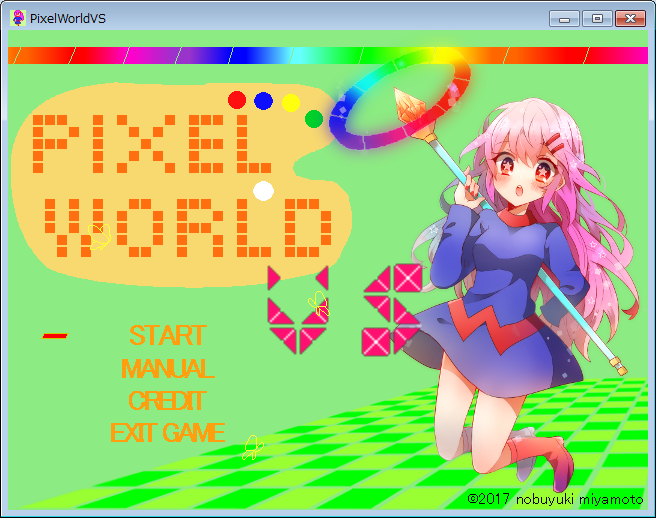657x518 pixels.
Task: Click the PixelWorldVS title bar app icon
Action: coord(18,18)
